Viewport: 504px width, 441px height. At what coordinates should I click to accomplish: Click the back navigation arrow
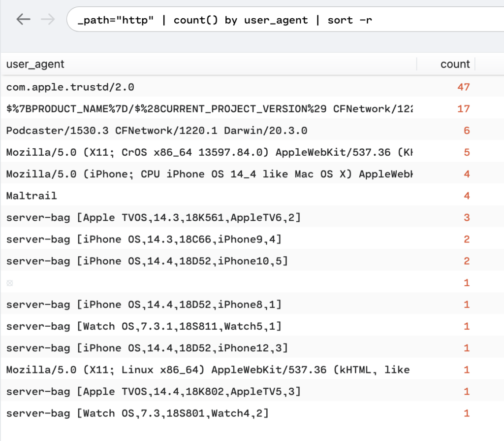click(23, 20)
